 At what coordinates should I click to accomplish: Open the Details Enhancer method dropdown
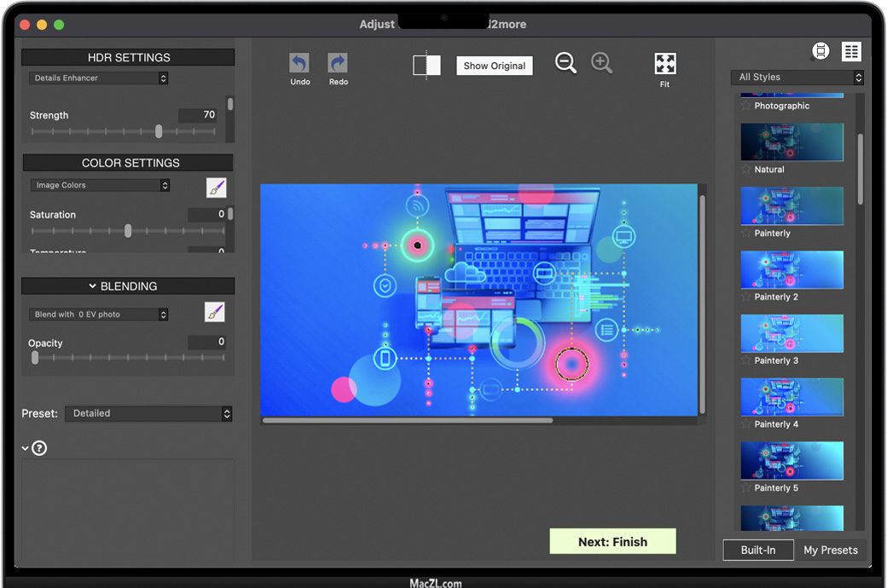[99, 78]
